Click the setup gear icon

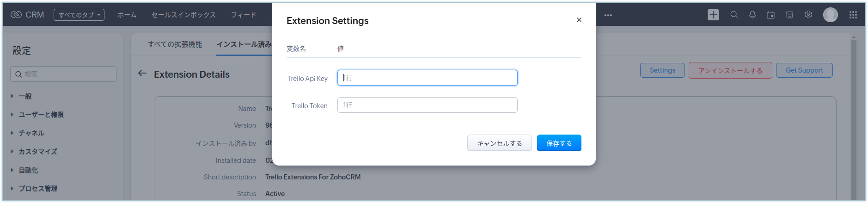808,15
